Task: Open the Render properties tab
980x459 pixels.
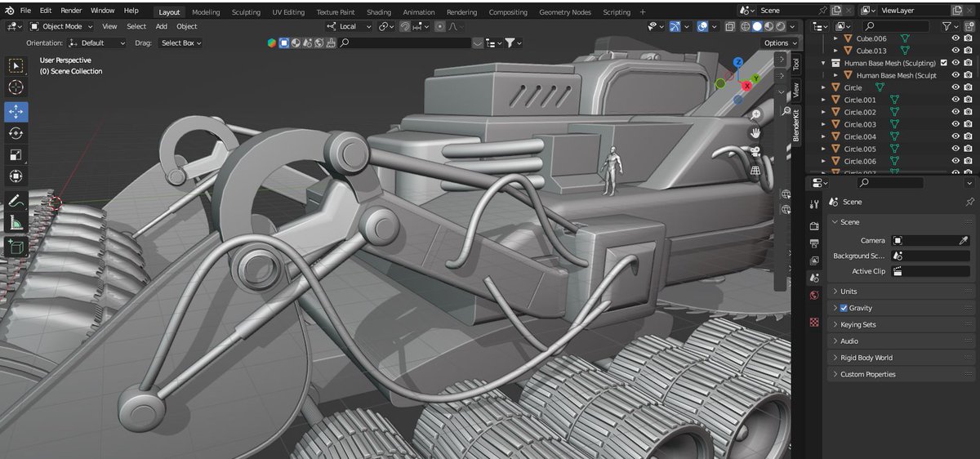Action: coord(814,225)
